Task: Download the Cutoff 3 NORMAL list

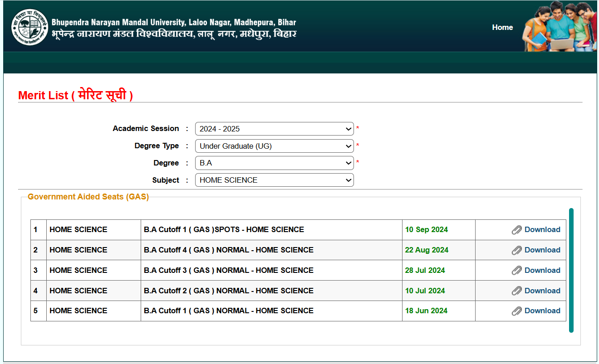Action: click(542, 270)
